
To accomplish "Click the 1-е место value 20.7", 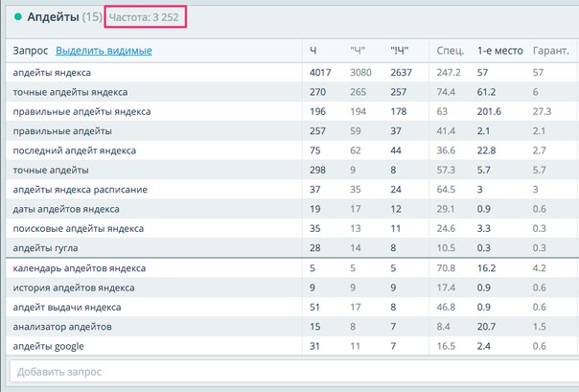I will (486, 327).
